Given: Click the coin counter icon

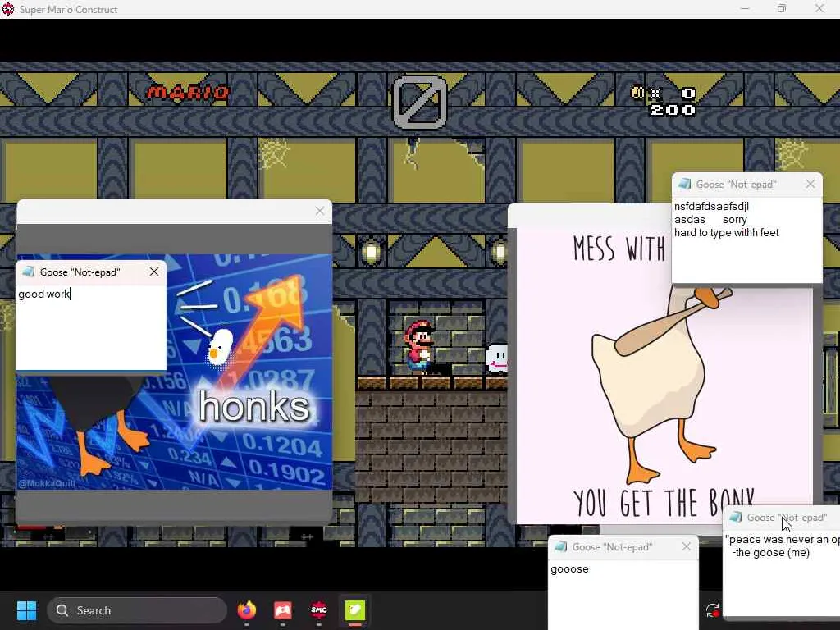Looking at the screenshot, I should (637, 93).
